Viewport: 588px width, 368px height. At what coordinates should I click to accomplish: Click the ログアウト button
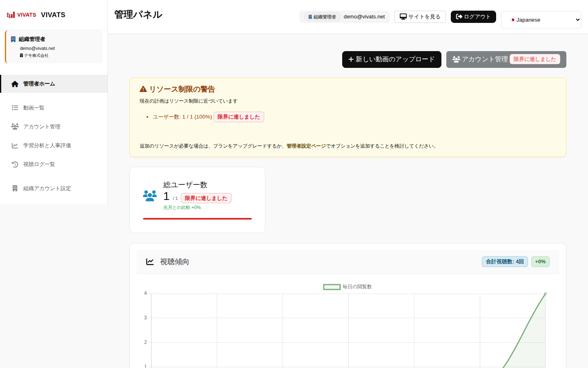click(x=473, y=17)
